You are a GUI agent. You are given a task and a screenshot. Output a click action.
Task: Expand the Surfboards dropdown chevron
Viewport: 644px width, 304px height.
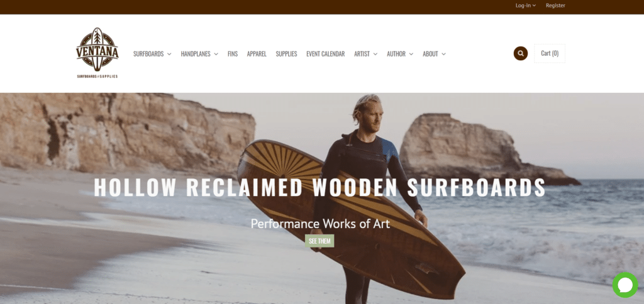point(169,54)
